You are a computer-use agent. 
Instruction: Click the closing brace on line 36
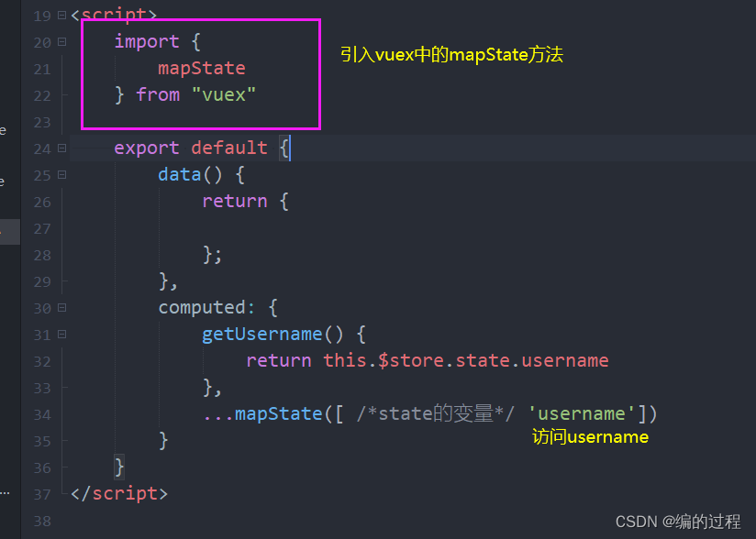tap(119, 467)
